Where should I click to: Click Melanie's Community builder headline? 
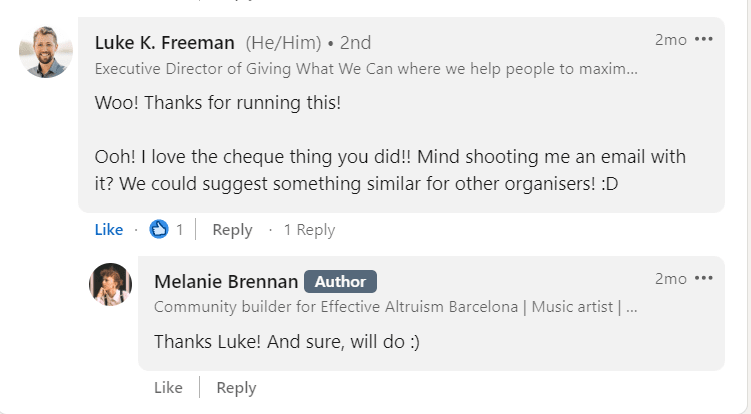click(395, 307)
